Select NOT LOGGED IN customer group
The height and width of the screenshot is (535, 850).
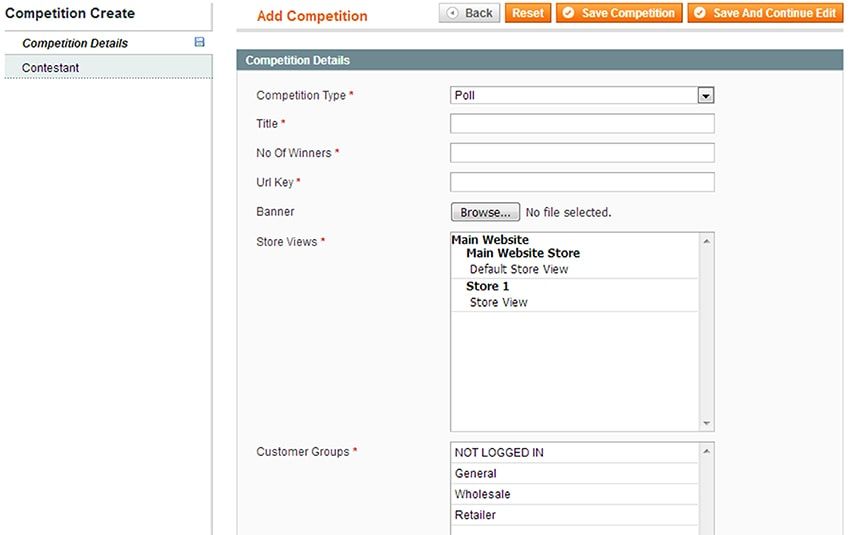tap(499, 453)
